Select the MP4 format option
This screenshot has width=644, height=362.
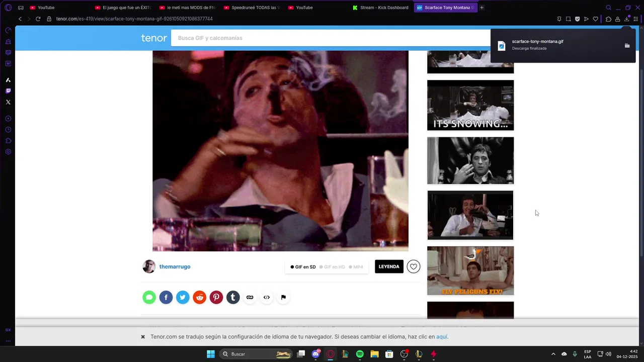coord(356,267)
